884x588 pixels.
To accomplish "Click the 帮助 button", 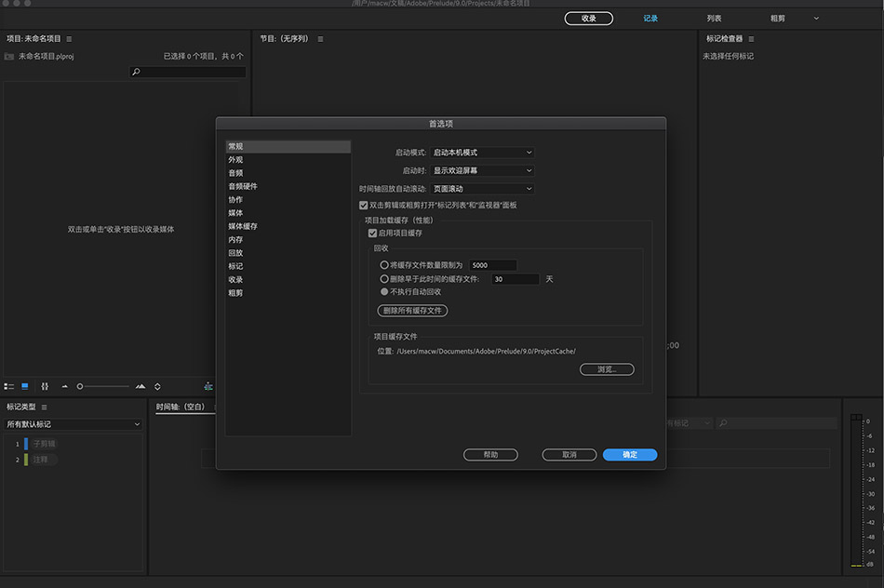I will pyautogui.click(x=490, y=454).
